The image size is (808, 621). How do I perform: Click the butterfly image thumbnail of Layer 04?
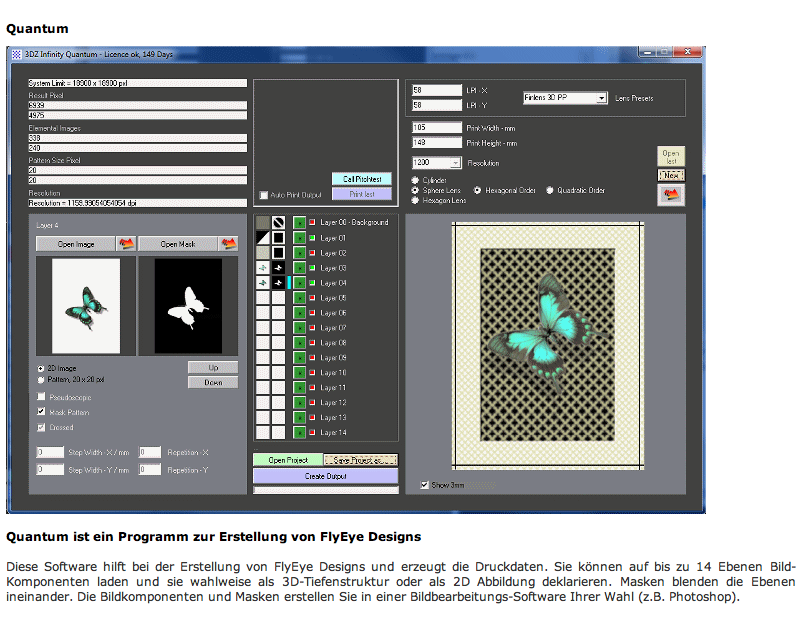coord(263,283)
